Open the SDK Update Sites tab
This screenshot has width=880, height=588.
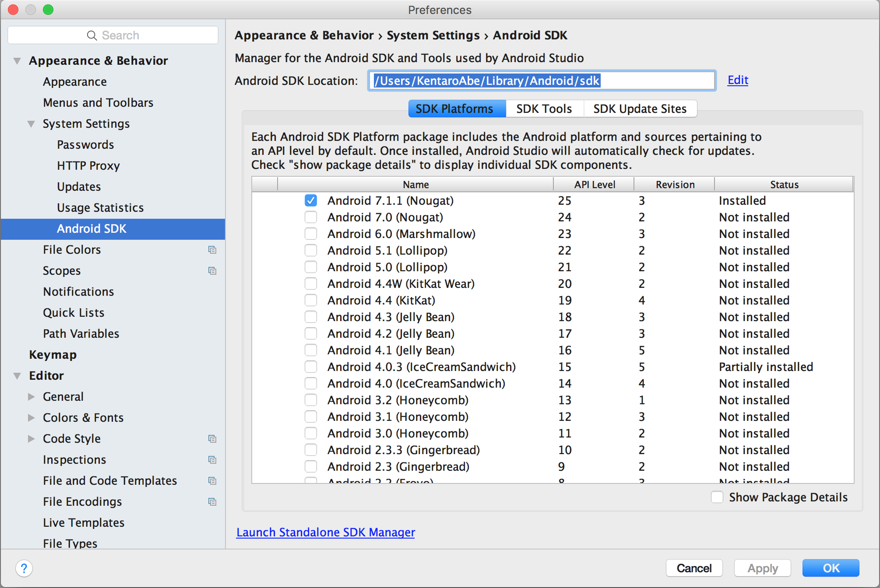pyautogui.click(x=640, y=108)
